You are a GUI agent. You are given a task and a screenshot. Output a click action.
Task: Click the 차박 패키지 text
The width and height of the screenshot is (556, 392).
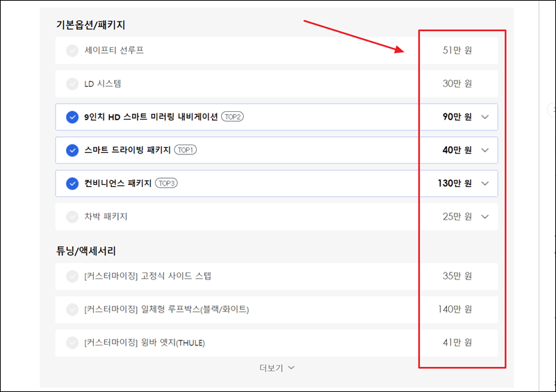coord(106,217)
